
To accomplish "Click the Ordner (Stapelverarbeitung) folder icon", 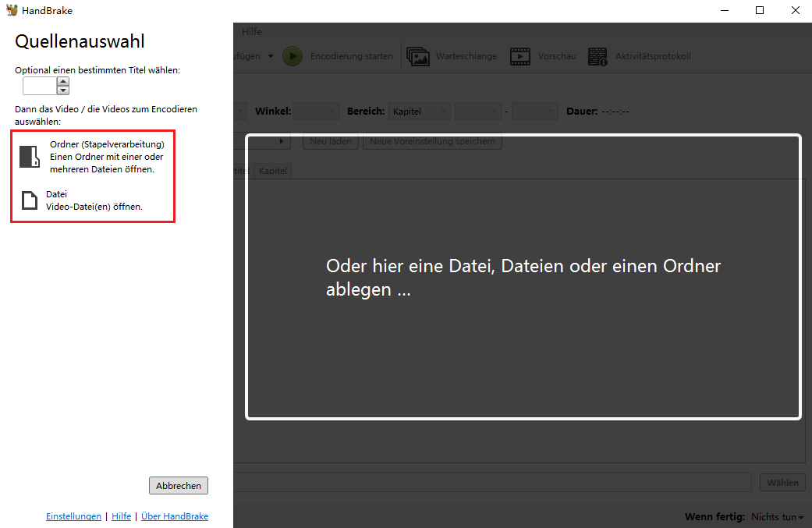I will click(x=29, y=157).
